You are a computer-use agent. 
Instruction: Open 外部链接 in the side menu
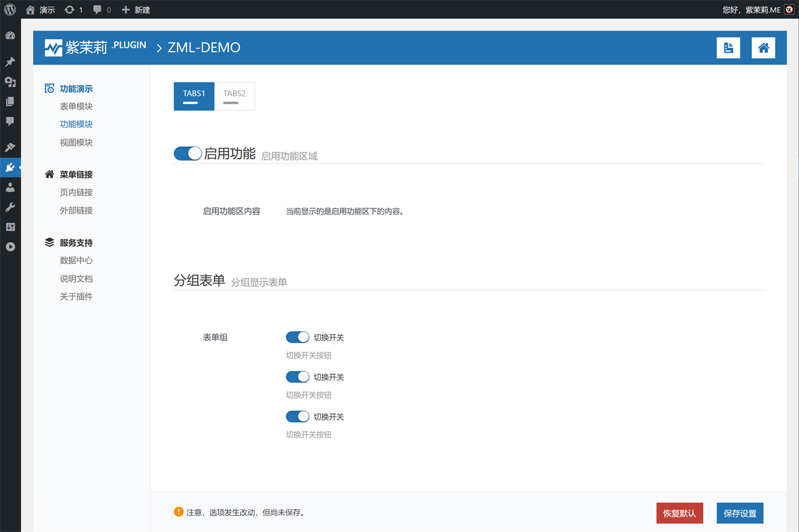(x=76, y=210)
